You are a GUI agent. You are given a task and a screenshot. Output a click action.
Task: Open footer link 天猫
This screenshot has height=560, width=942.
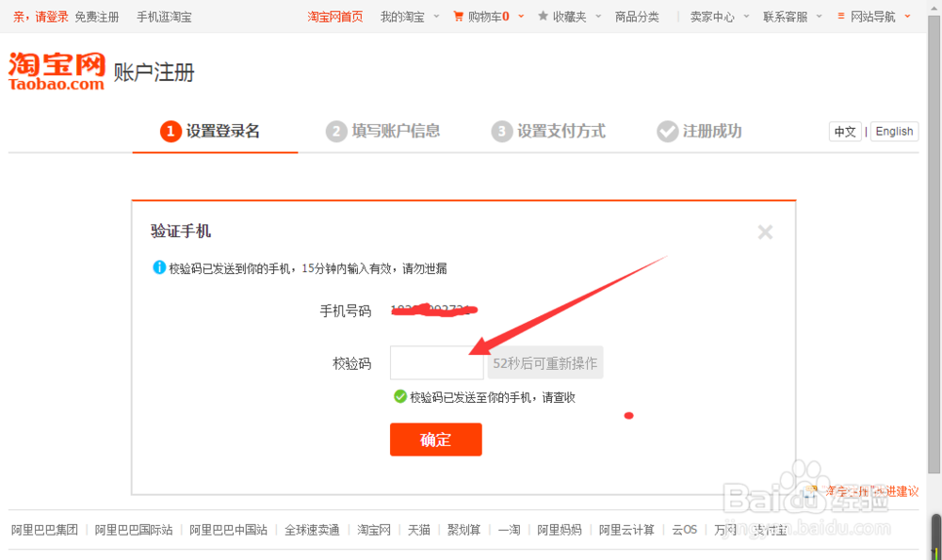[x=419, y=529]
